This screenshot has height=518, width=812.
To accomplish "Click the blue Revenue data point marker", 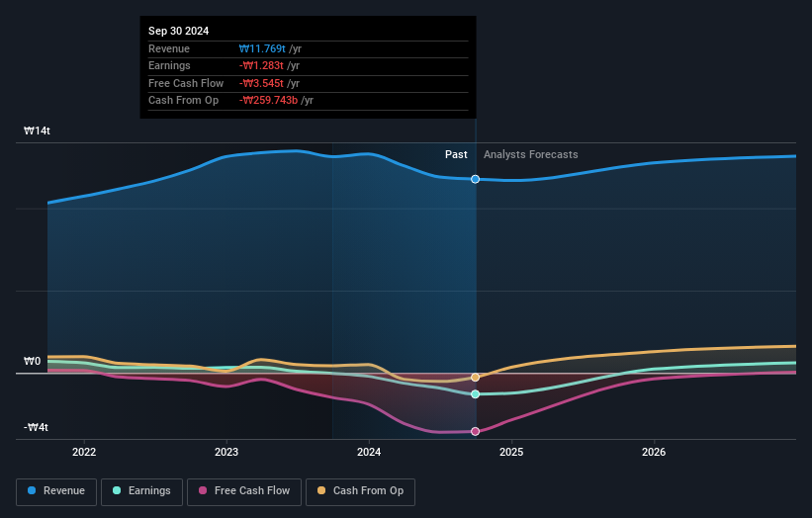I will pos(475,179).
